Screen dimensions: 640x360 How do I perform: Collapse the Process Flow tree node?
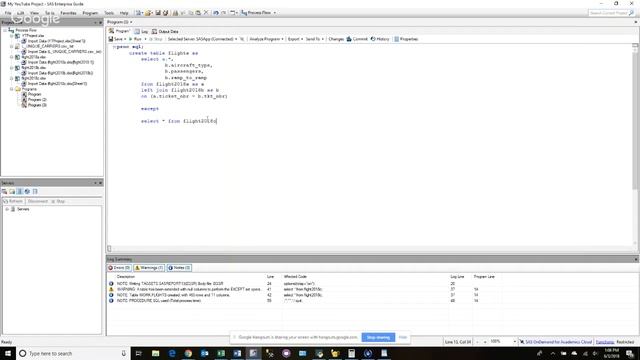click(5, 30)
